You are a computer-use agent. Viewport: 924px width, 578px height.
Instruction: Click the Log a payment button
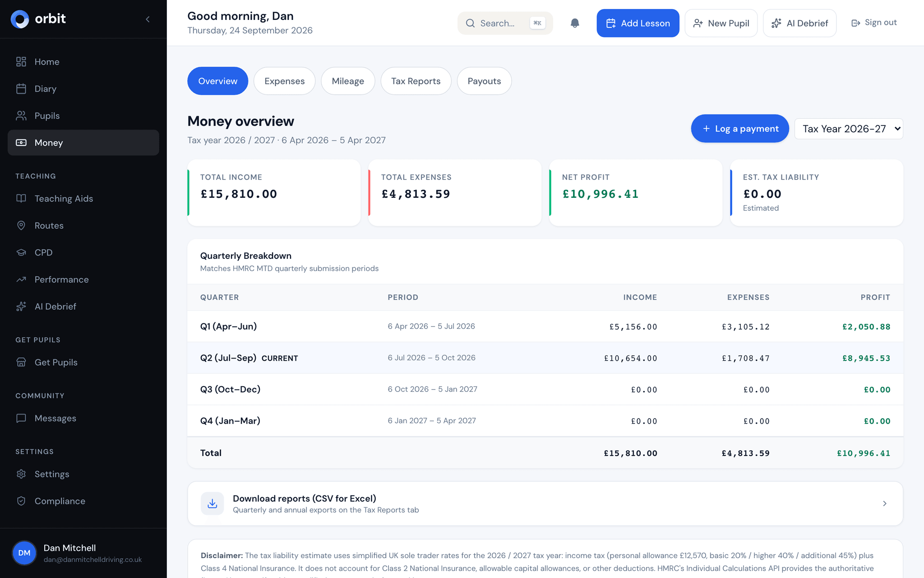pos(740,129)
